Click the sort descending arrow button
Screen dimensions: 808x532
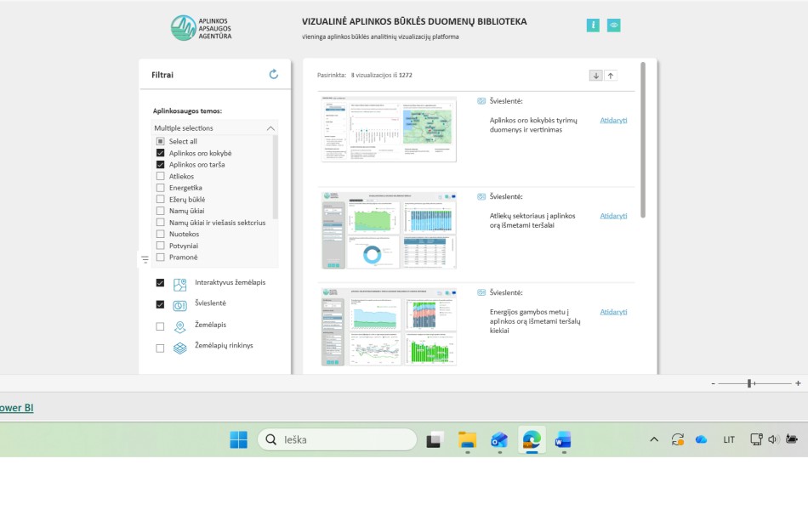point(595,76)
